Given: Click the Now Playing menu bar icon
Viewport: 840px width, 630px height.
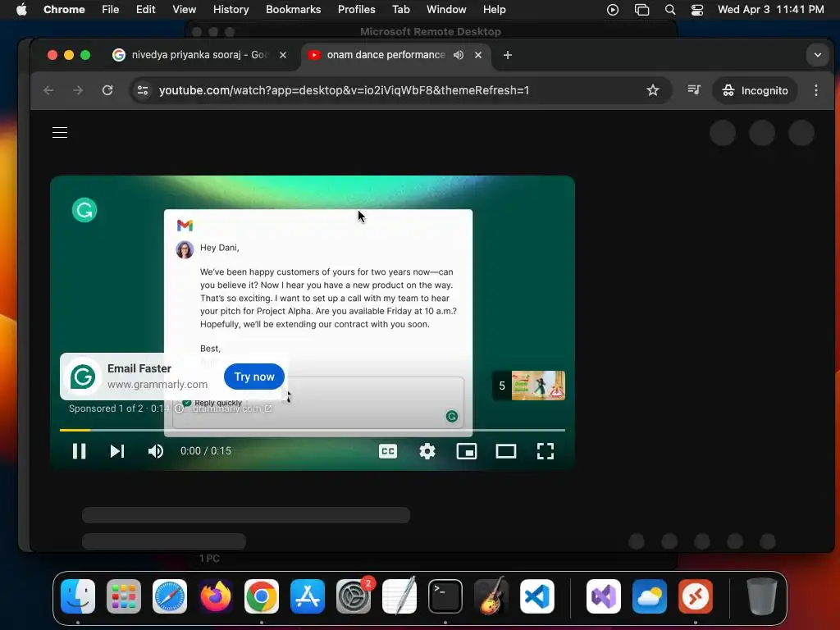Looking at the screenshot, I should 613,9.
